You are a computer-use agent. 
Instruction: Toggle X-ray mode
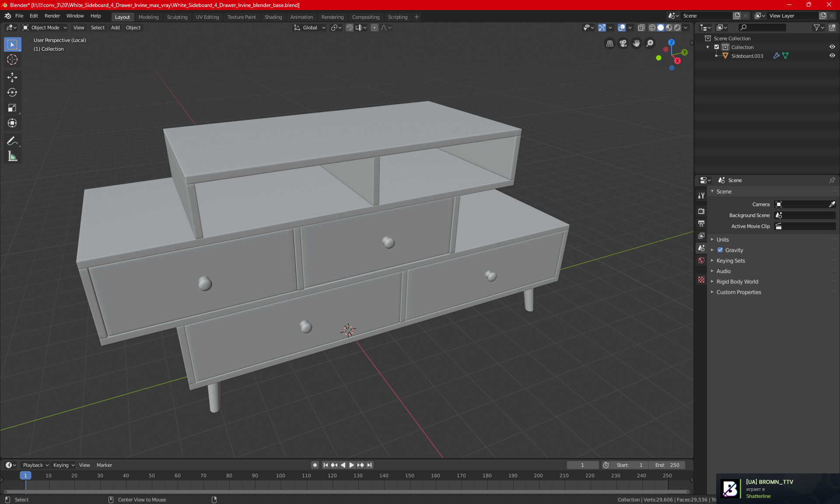(641, 28)
